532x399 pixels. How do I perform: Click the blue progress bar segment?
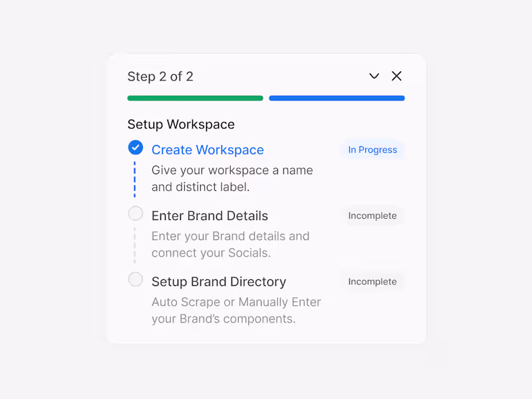[x=336, y=98]
